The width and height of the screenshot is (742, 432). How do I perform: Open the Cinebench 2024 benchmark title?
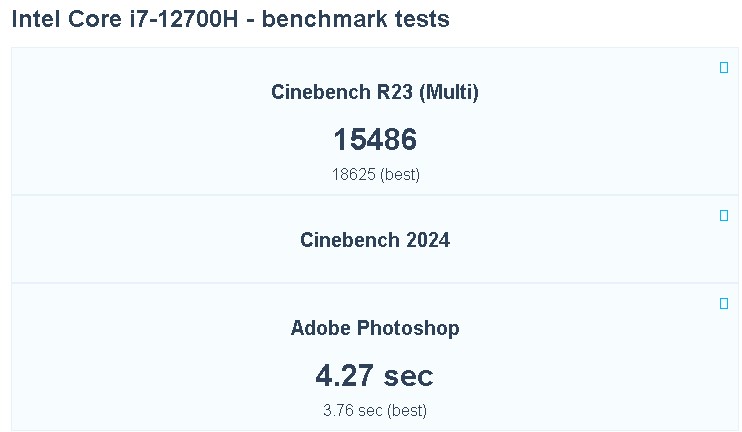point(375,240)
